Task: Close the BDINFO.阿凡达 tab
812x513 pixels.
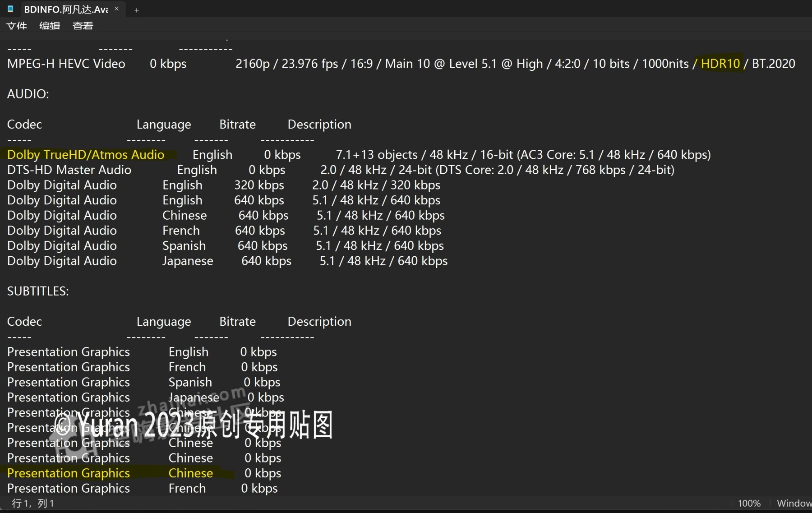Action: [116, 9]
